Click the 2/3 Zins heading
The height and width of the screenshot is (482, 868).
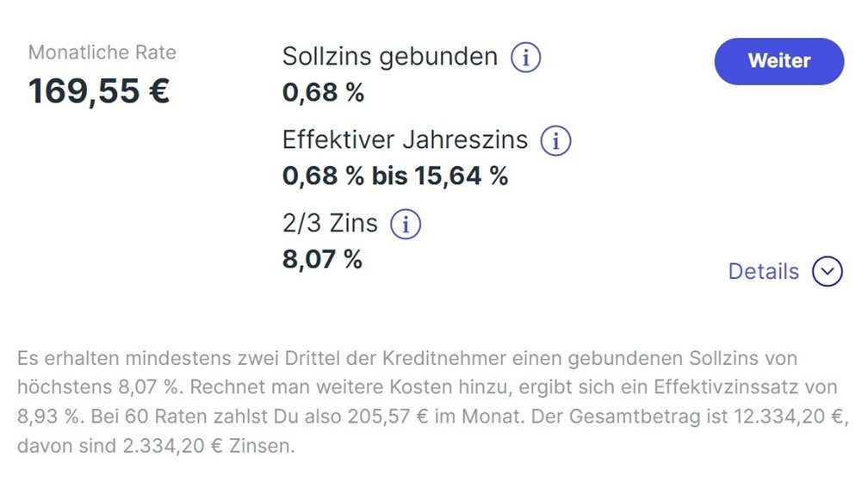tap(330, 224)
